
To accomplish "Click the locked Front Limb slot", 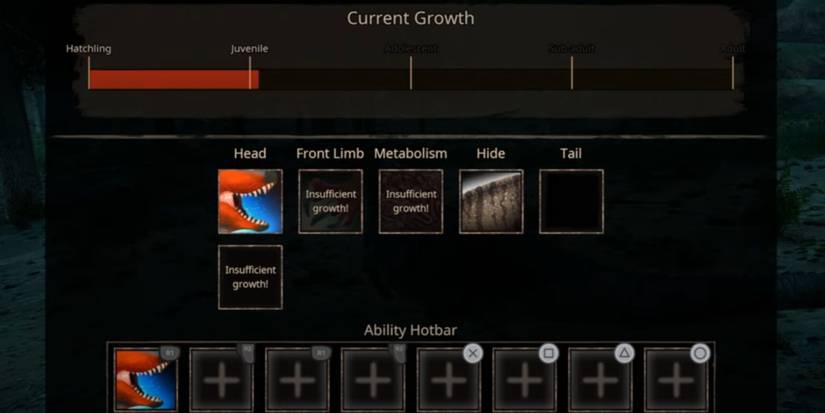I will click(x=330, y=202).
